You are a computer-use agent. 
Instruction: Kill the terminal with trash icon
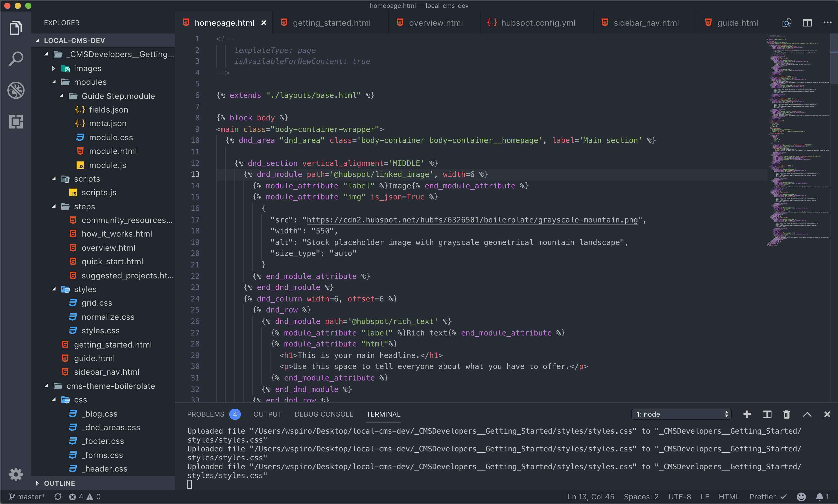[x=787, y=414]
